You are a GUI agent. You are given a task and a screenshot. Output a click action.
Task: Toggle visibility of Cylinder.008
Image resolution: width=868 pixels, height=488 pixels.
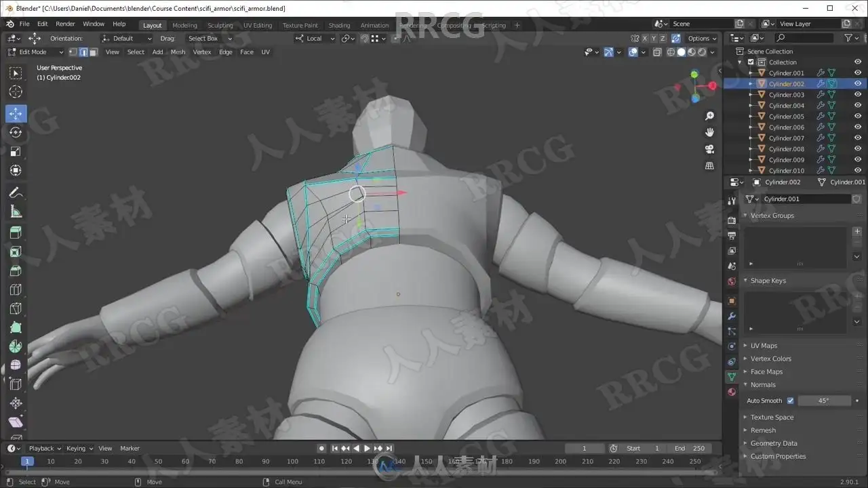[x=858, y=149]
